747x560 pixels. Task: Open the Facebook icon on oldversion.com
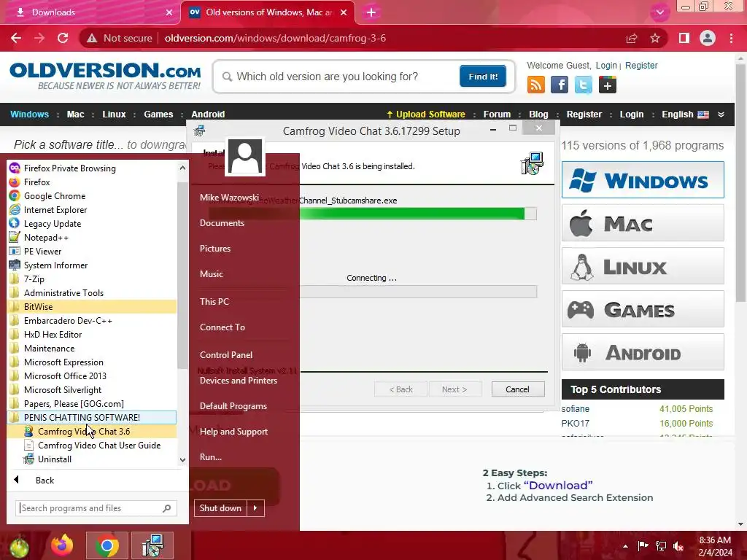click(560, 85)
